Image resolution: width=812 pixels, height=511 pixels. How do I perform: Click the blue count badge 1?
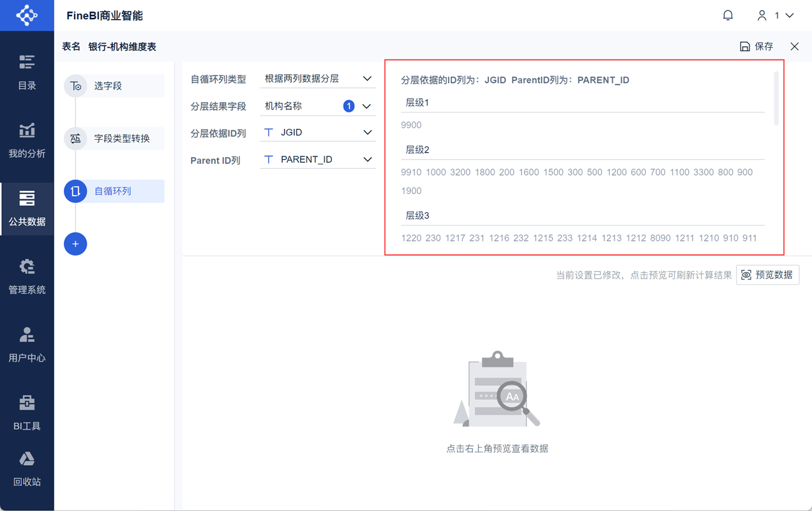click(349, 106)
